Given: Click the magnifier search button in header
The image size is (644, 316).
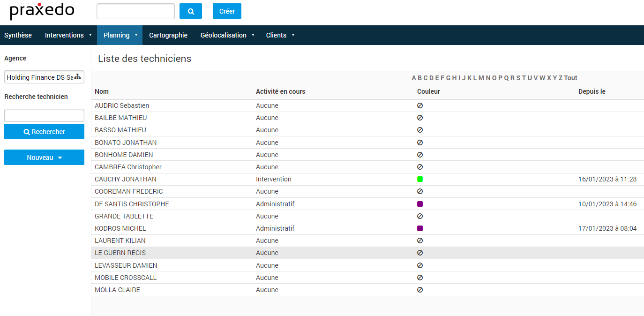Looking at the screenshot, I should click(190, 11).
